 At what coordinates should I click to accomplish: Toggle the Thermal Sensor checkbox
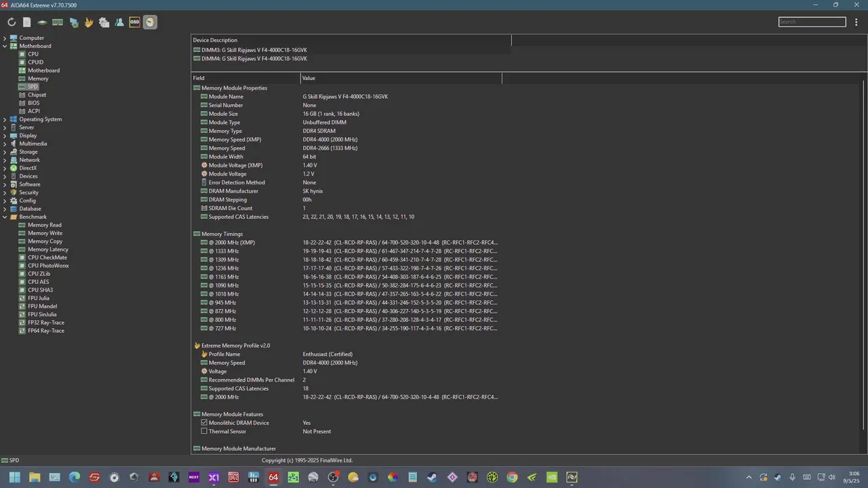point(204,431)
